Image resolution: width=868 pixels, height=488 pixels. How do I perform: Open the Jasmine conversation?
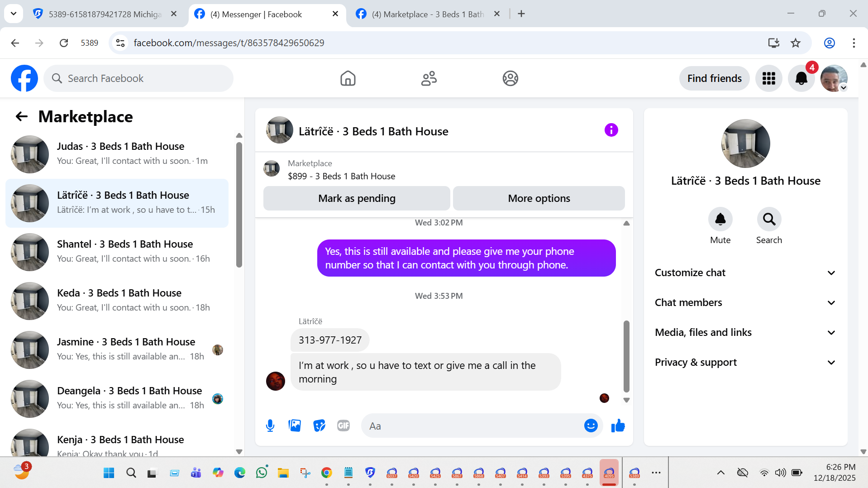(117, 350)
